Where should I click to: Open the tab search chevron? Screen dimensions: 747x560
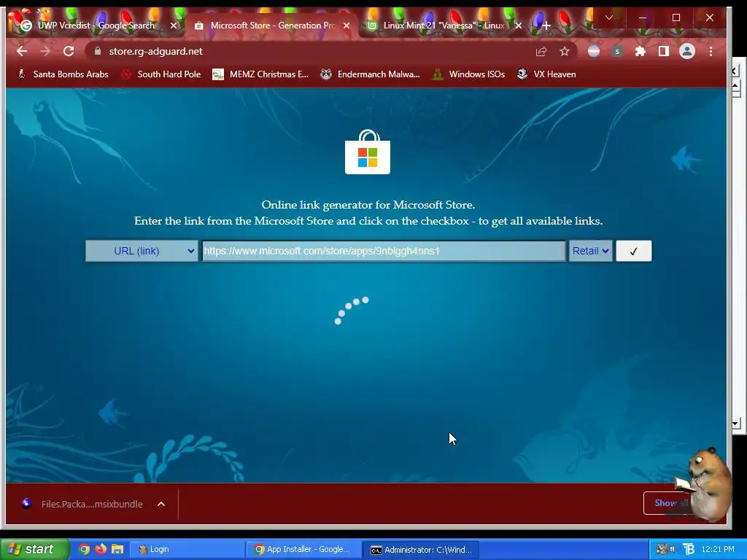click(x=609, y=17)
